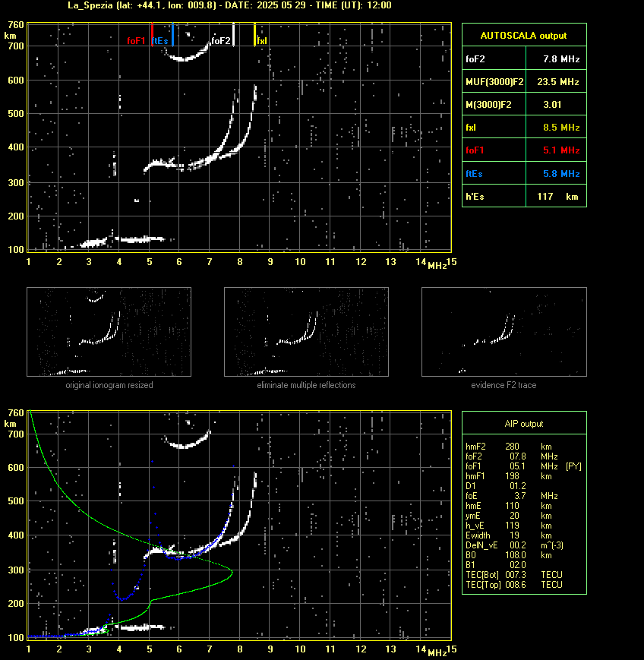The image size is (644, 660).
Task: Select the 'evidence F2 trace' thumbnail
Action: pyautogui.click(x=504, y=332)
